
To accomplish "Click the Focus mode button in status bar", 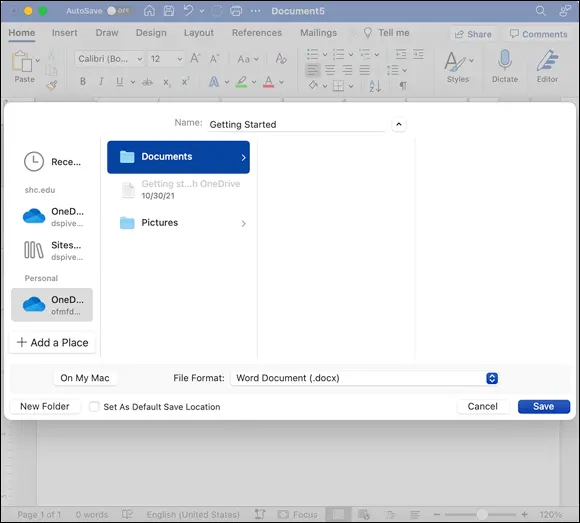I will (298, 514).
